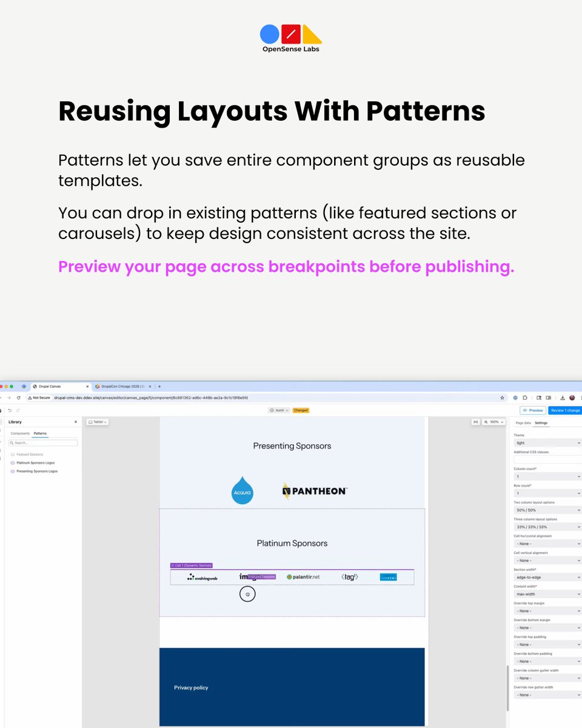Click the undo arrow icon
Screen dimensions: 582x728
pyautogui.click(x=10, y=410)
